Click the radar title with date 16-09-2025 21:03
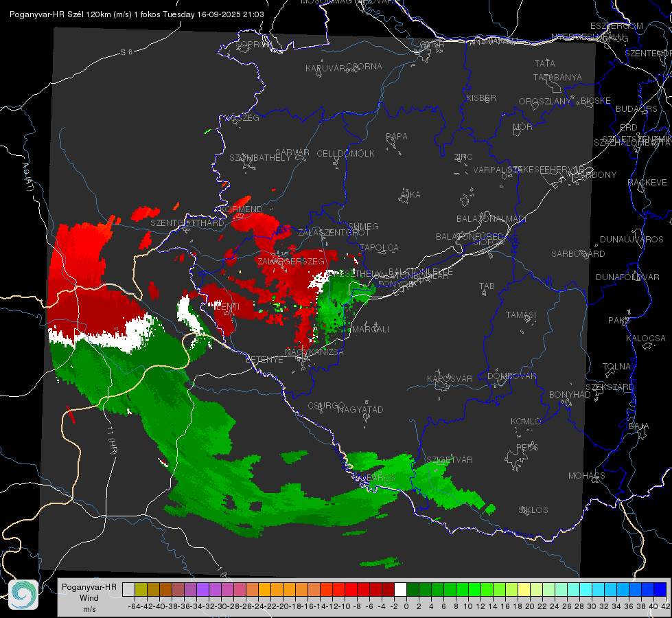This screenshot has width=672, height=618. click(137, 14)
